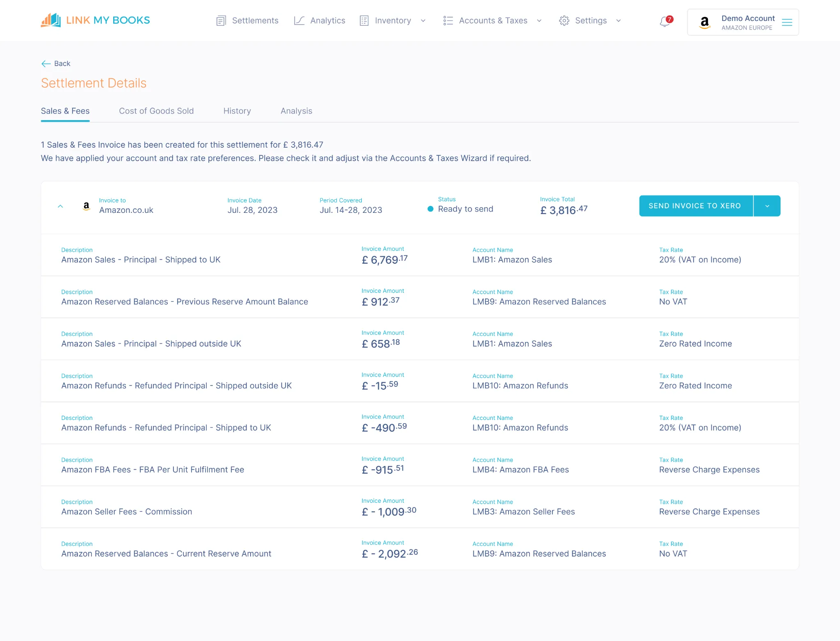Click the Settings gear icon
840x641 pixels.
click(x=564, y=21)
